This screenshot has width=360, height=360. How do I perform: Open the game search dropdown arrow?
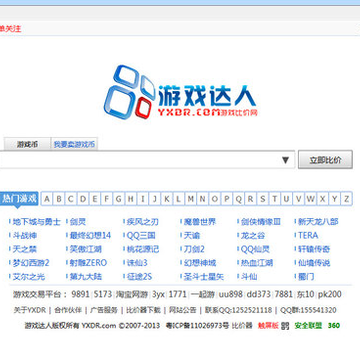[285, 160]
